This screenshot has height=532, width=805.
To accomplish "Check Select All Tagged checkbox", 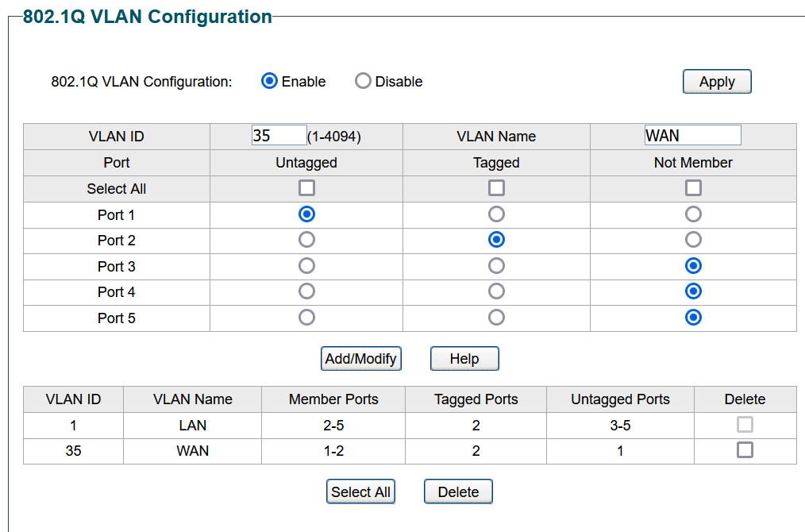I will point(496,188).
